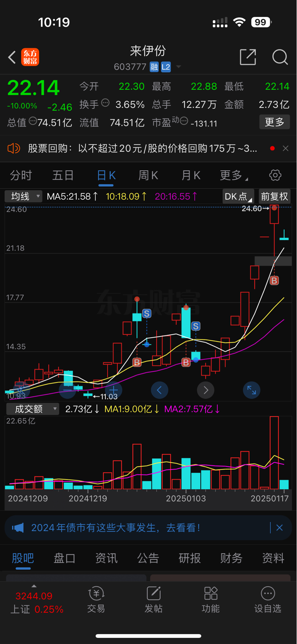Switch to 资料 tab

[x=273, y=558]
